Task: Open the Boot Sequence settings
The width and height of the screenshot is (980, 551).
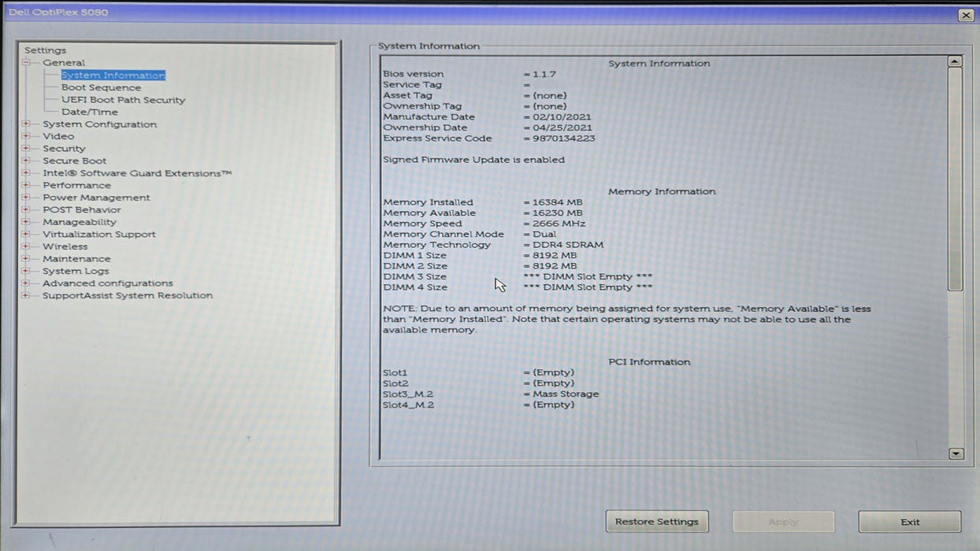Action: (102, 87)
